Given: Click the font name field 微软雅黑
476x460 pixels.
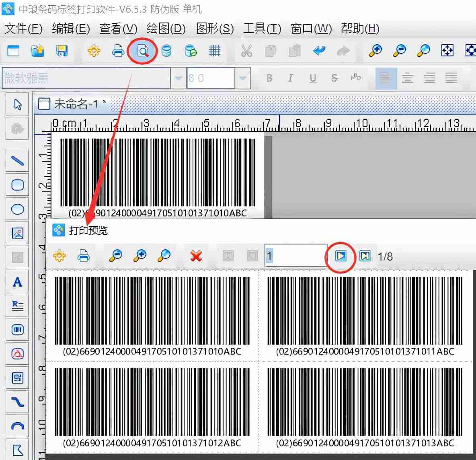Looking at the screenshot, I should pos(86,78).
